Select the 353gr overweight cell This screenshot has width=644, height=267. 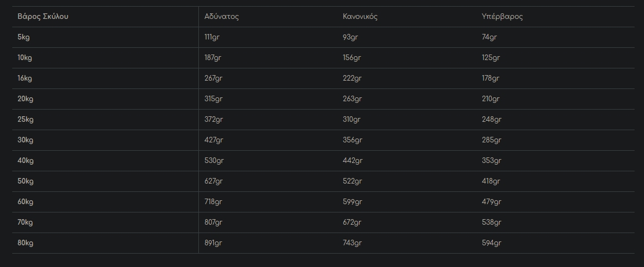[491, 161]
